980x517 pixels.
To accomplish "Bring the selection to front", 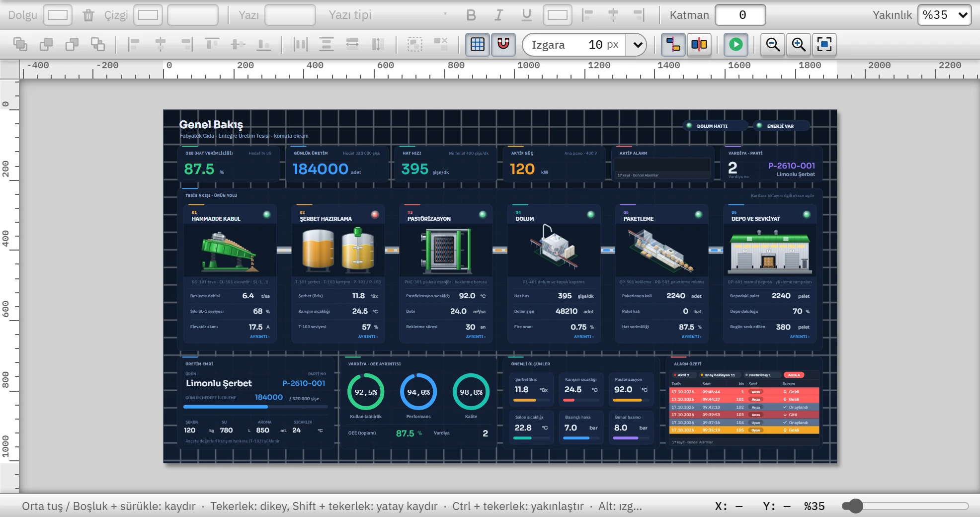I will (20, 44).
